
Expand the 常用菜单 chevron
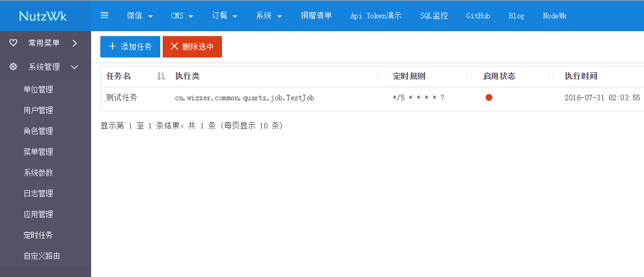(x=75, y=43)
